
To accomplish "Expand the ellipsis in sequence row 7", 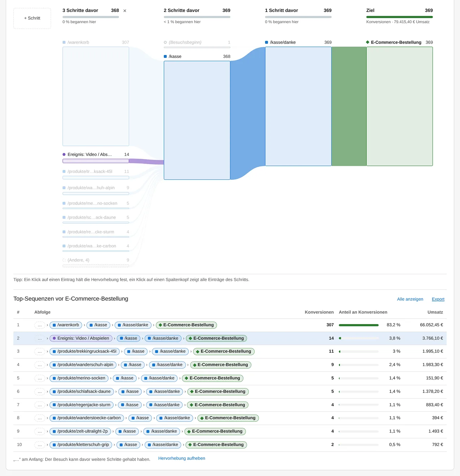I will coord(40,405).
